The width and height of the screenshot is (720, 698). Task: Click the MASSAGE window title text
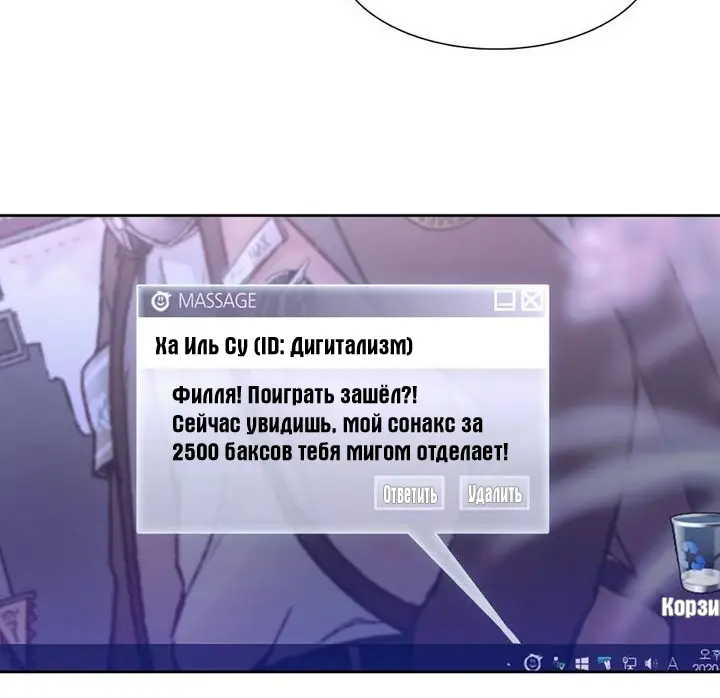[217, 301]
